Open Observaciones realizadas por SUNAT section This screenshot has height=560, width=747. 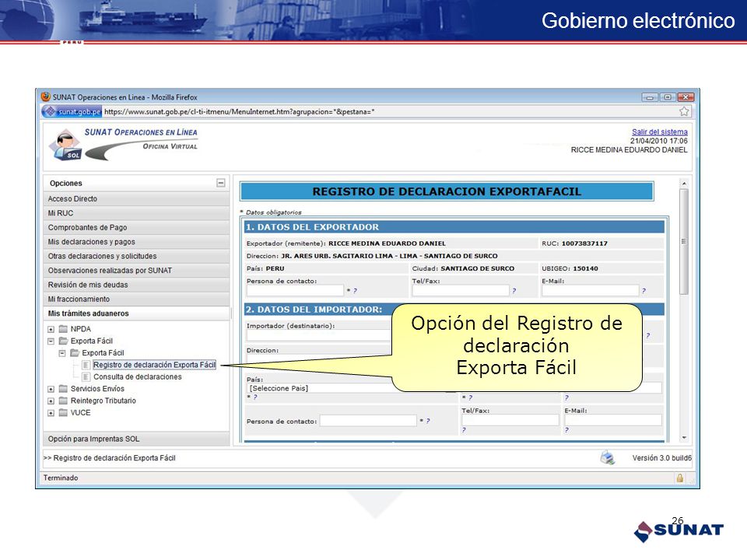click(136, 270)
